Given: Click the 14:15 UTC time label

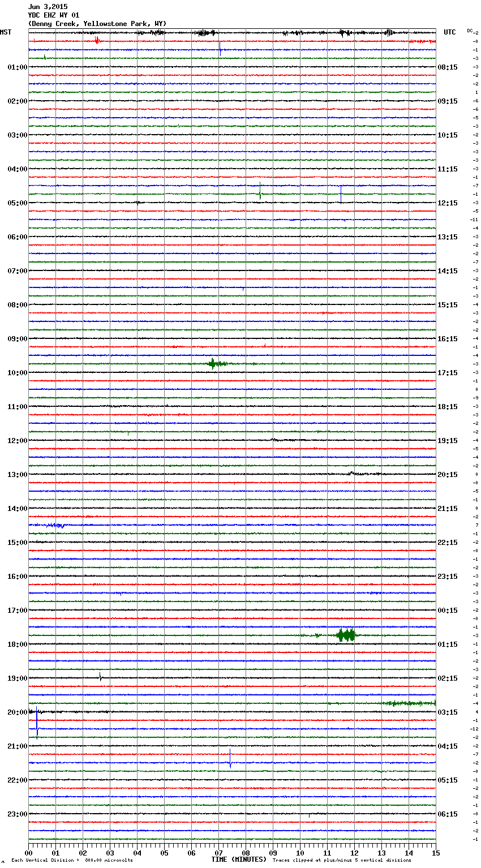Looking at the screenshot, I should (x=448, y=271).
